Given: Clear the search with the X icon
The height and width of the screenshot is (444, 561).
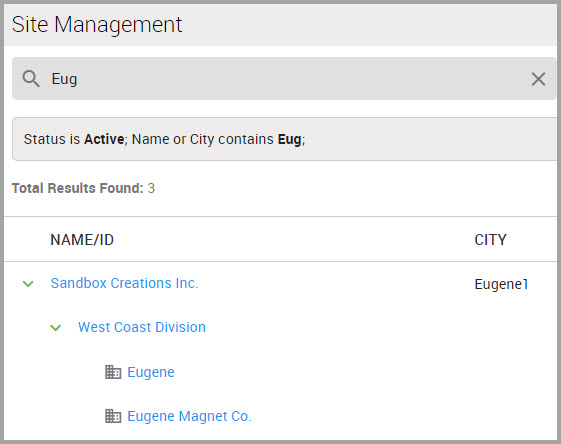Looking at the screenshot, I should pyautogui.click(x=538, y=79).
